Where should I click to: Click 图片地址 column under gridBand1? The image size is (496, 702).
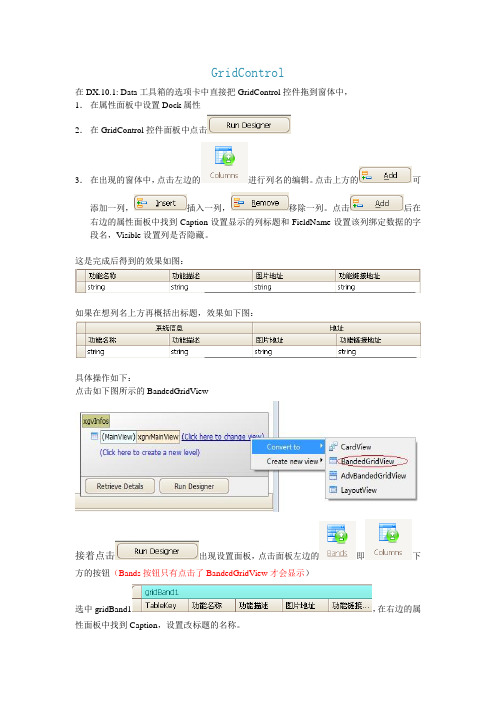coord(306,605)
